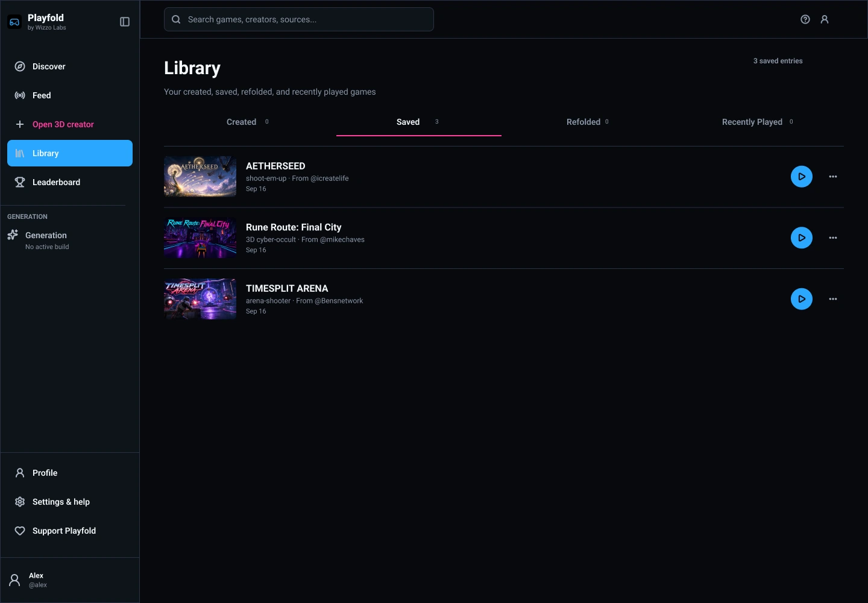Click the TIMESPLIT ARENA title
The height and width of the screenshot is (603, 868).
pos(287,288)
